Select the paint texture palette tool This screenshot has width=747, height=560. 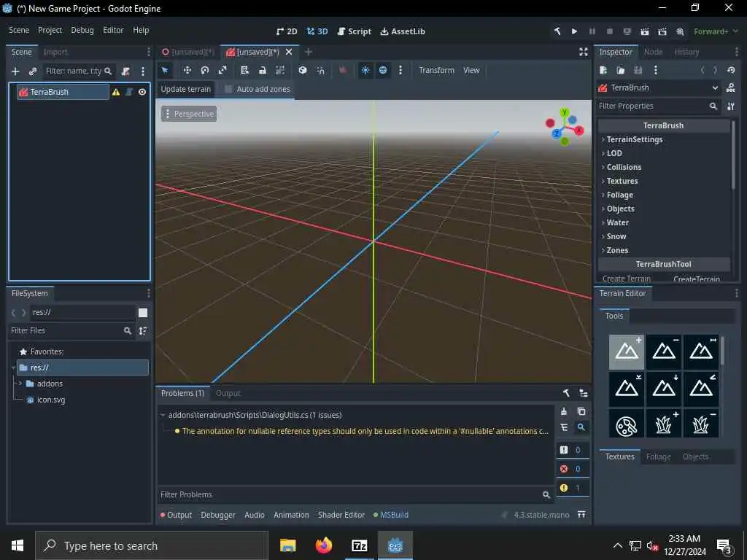626,425
